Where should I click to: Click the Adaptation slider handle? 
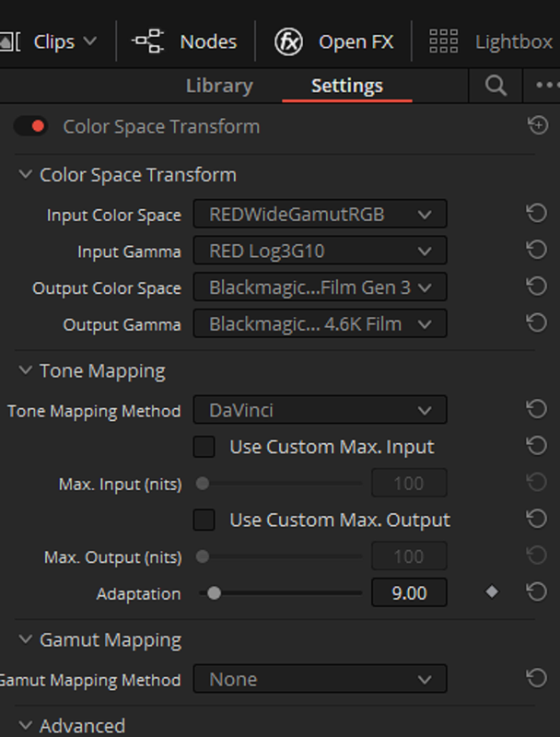(x=215, y=593)
